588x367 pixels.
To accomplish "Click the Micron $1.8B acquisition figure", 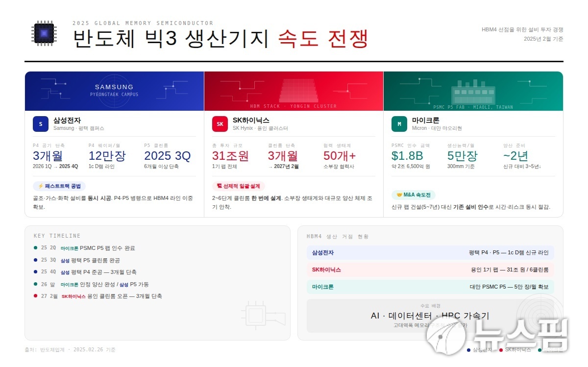I will tap(407, 156).
